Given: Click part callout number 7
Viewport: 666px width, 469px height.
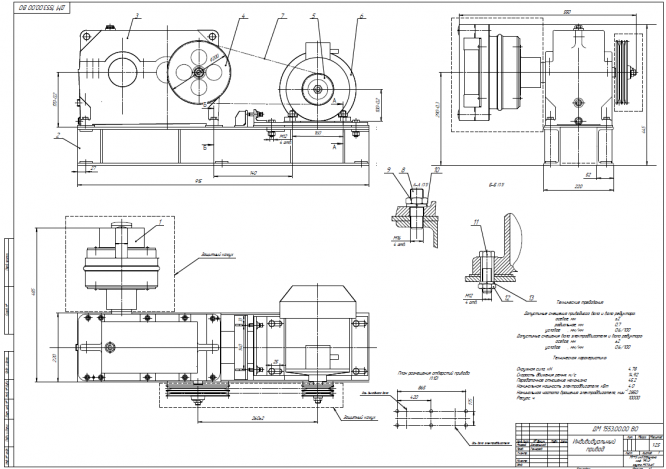Looking at the screenshot, I should (x=282, y=16).
